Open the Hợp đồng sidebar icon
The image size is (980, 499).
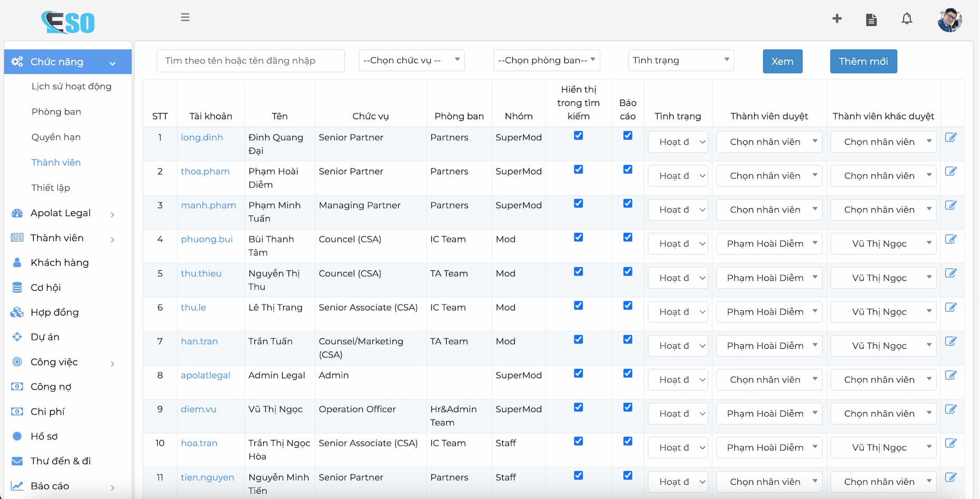click(17, 312)
